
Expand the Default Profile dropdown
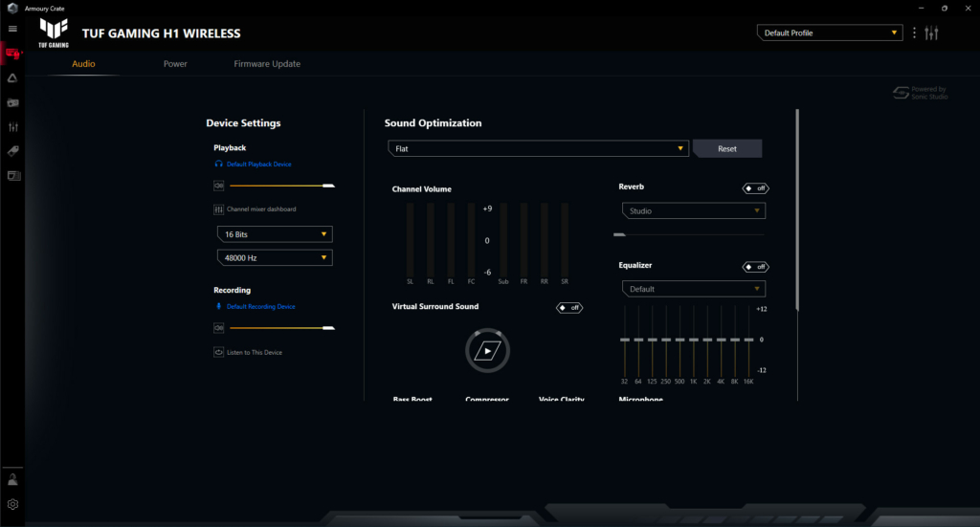[x=829, y=33]
